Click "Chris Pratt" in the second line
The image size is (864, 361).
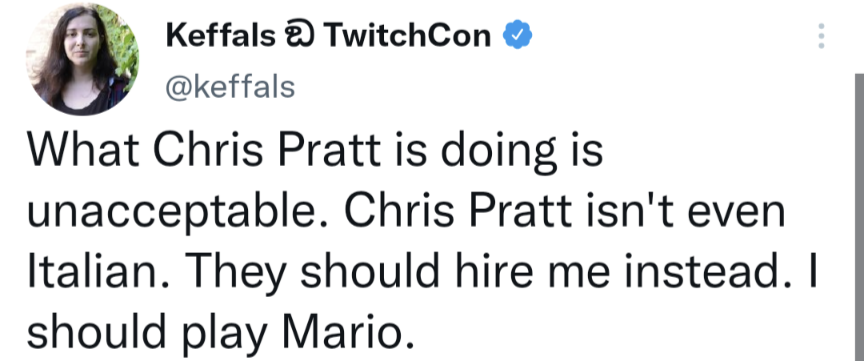[x=458, y=212]
